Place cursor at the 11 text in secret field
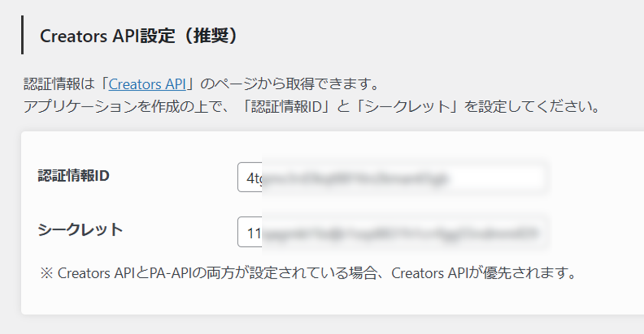Screen dimensions: 644x334 coord(253,232)
